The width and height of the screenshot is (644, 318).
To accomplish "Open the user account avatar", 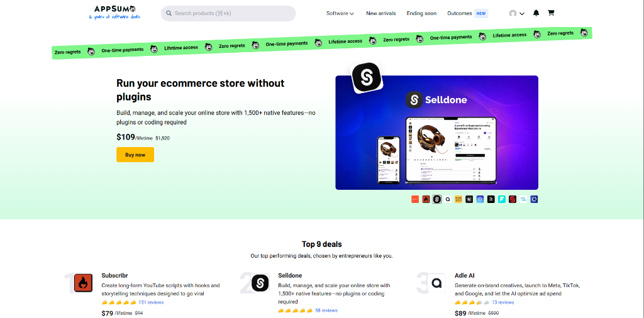I will click(x=513, y=13).
